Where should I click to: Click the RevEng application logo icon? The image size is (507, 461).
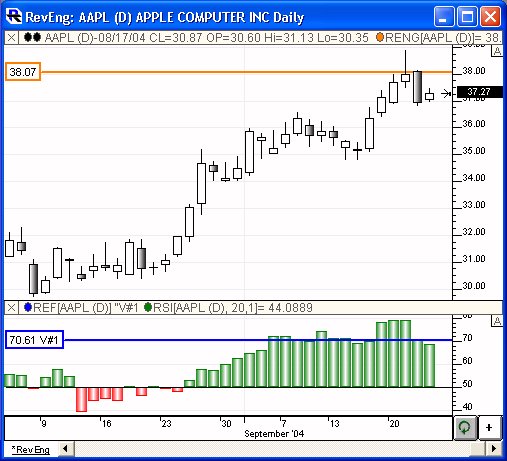click(14, 17)
